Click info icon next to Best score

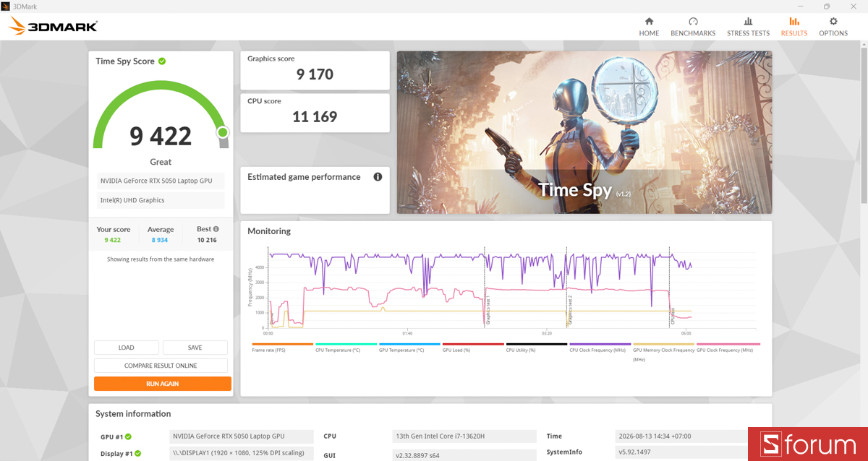[216, 229]
